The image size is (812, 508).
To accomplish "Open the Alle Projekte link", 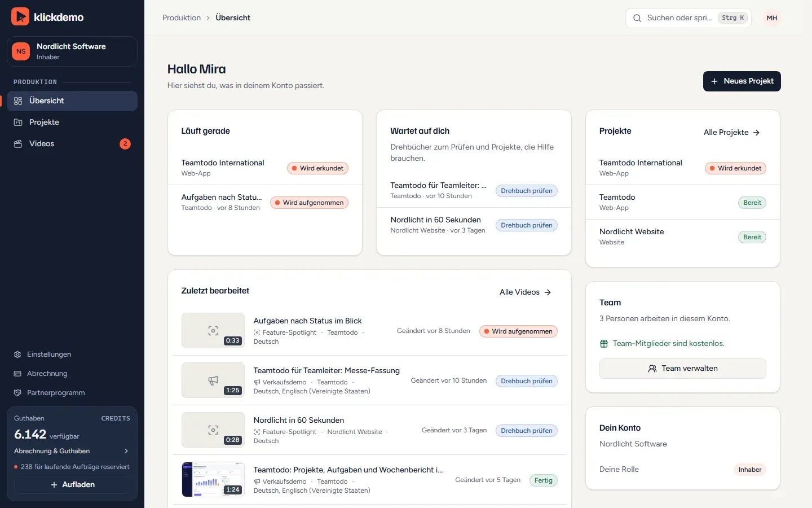I will click(x=732, y=133).
